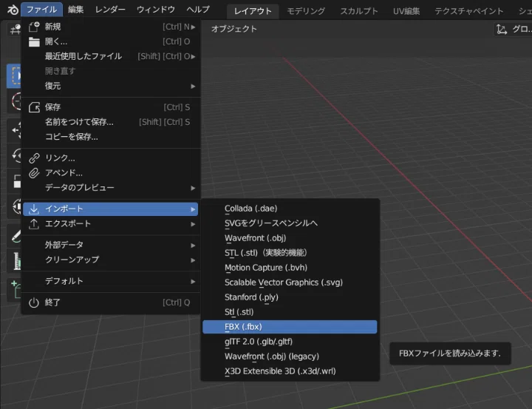
Task: Click the Open folder icon
Action: [x=34, y=41]
